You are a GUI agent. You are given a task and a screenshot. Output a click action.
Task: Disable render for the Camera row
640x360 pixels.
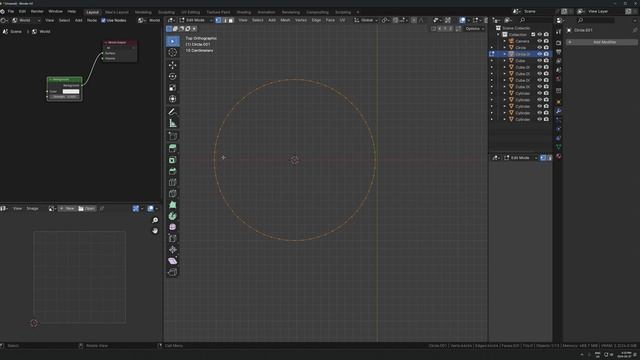(x=546, y=41)
